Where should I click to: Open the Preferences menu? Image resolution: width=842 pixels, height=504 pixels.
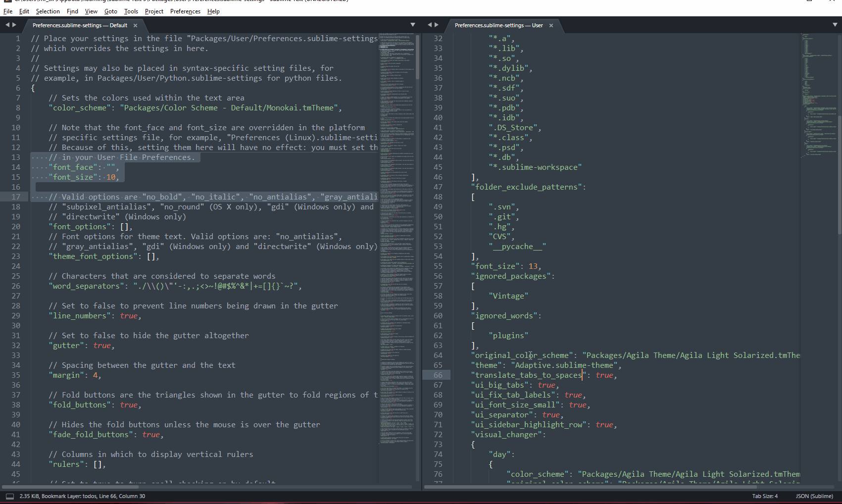185,11
